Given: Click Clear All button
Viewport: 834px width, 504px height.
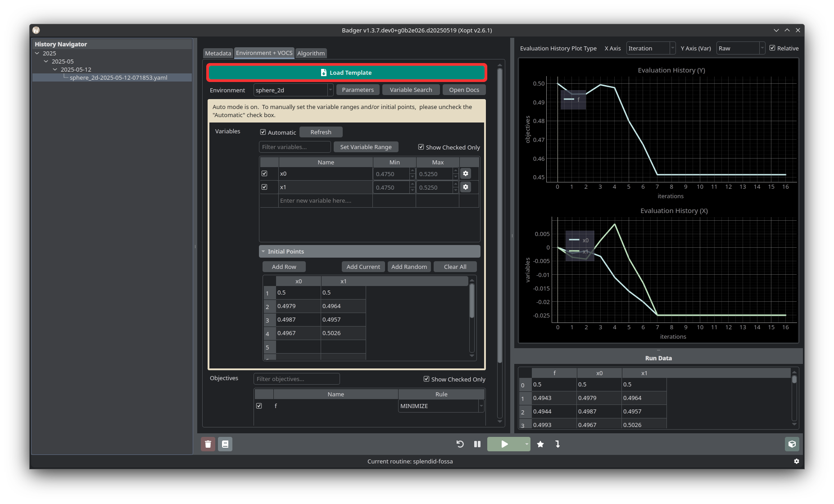Looking at the screenshot, I should coord(455,267).
